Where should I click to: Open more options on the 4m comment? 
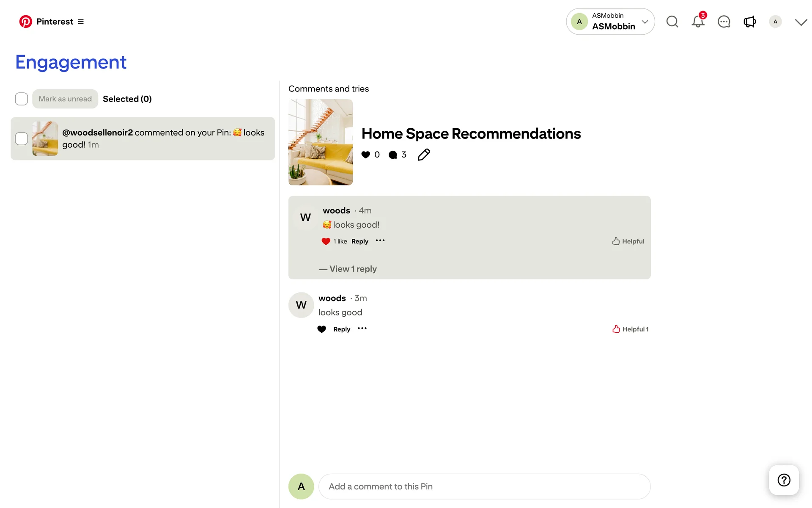380,240
